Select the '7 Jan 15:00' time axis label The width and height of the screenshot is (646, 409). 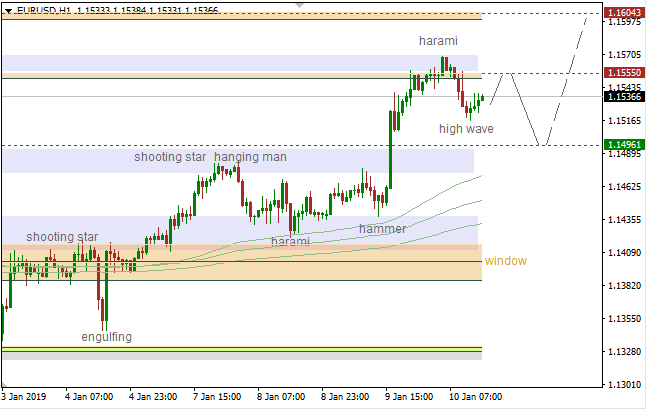(x=217, y=396)
